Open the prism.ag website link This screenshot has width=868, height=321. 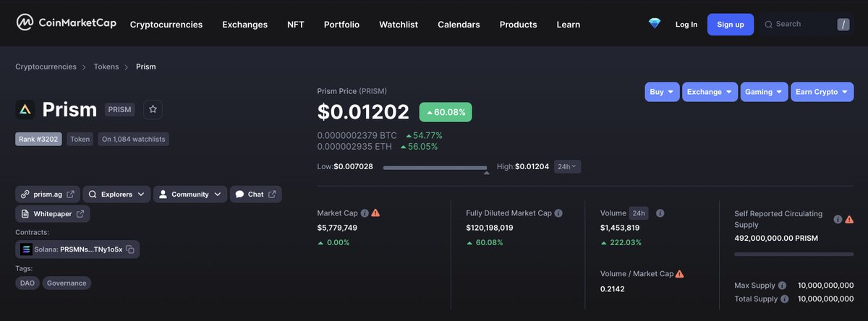pos(48,194)
